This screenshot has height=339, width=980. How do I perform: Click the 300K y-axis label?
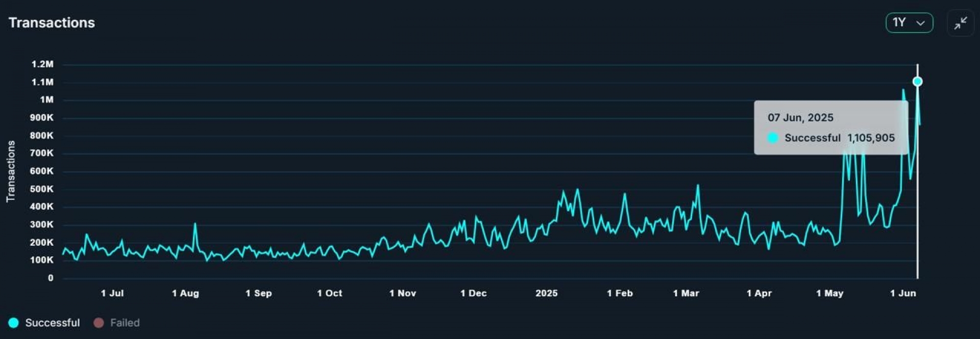coord(41,224)
